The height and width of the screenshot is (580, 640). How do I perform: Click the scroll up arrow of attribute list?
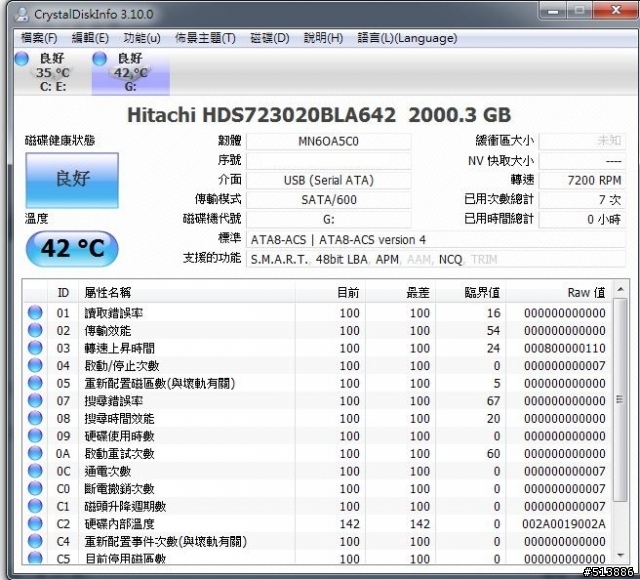click(620, 289)
